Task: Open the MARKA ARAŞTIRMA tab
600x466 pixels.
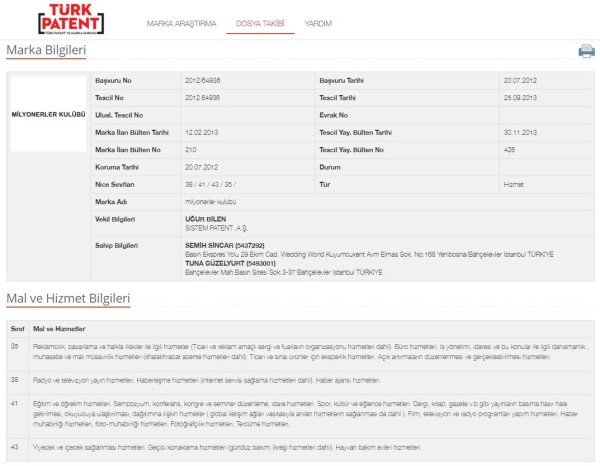Action: coord(181,23)
